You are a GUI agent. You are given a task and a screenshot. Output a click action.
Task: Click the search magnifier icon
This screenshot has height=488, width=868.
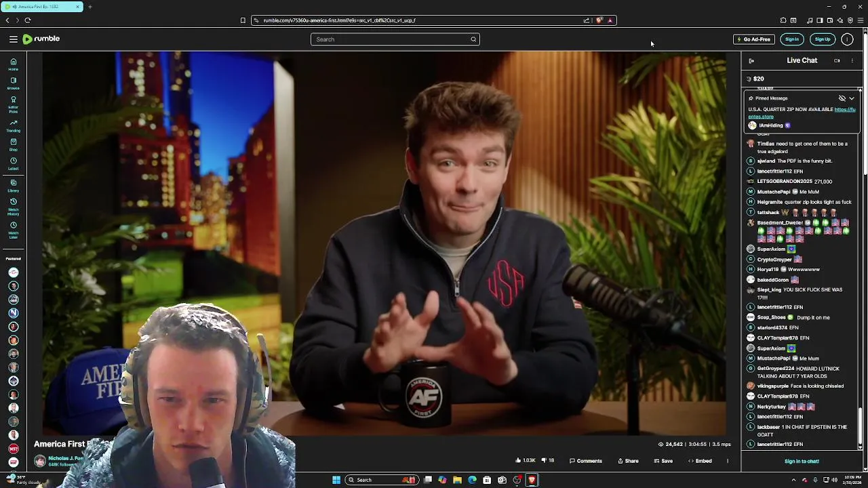473,39
